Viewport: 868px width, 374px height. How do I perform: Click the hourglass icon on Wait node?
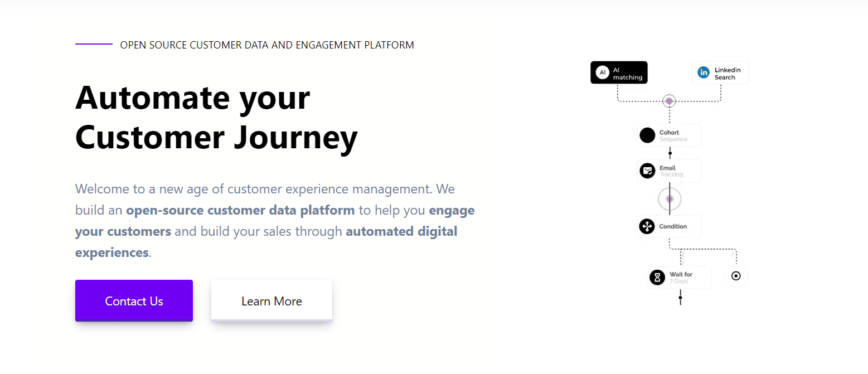(657, 276)
